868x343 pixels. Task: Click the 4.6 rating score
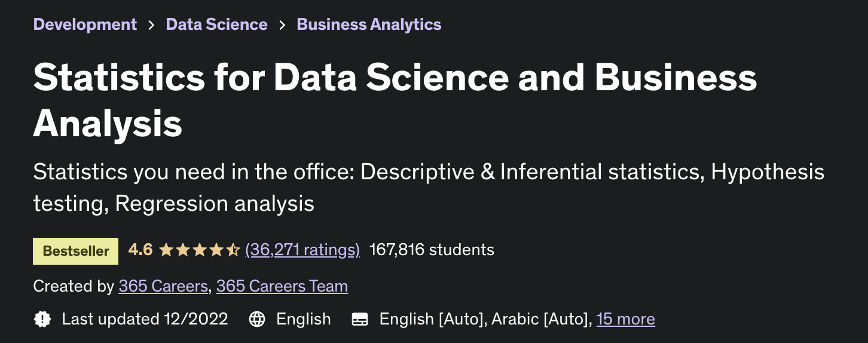pyautogui.click(x=140, y=250)
